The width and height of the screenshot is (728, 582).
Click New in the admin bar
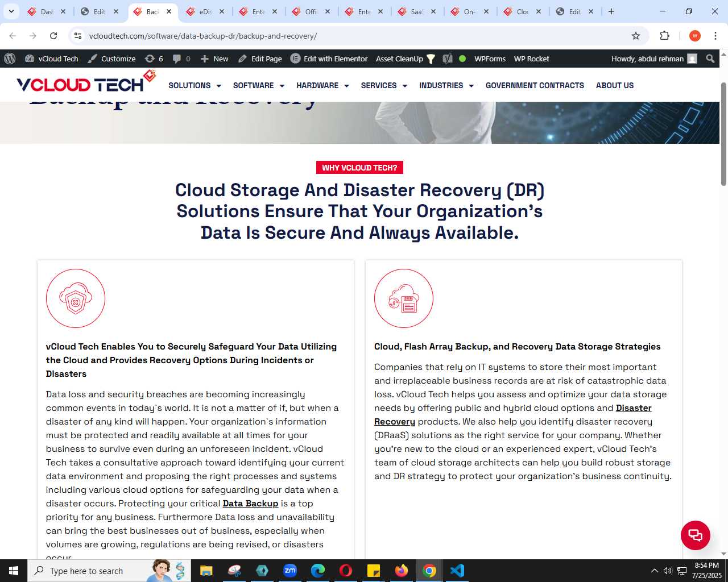214,59
